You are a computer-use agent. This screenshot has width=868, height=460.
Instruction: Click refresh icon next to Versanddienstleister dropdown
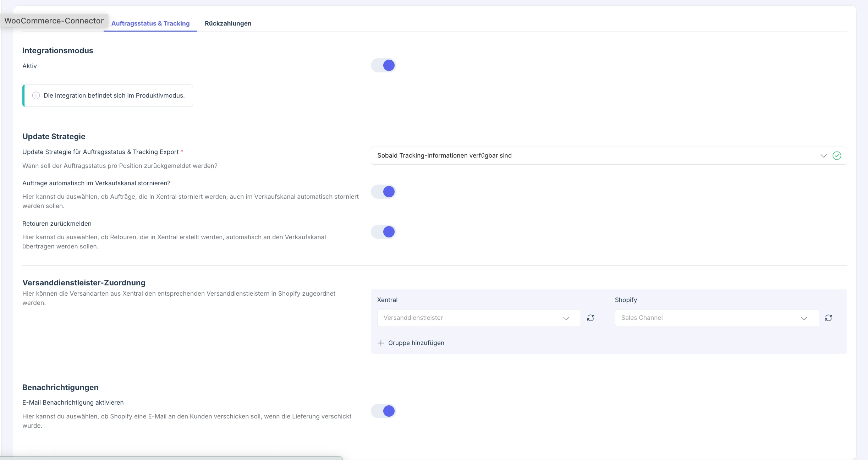pos(590,318)
